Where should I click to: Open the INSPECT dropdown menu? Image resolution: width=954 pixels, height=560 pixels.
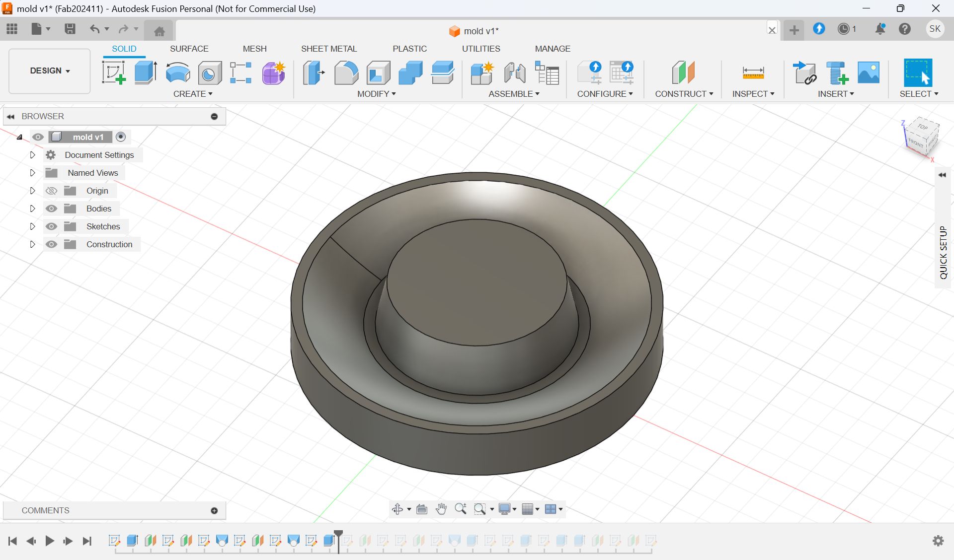753,94
